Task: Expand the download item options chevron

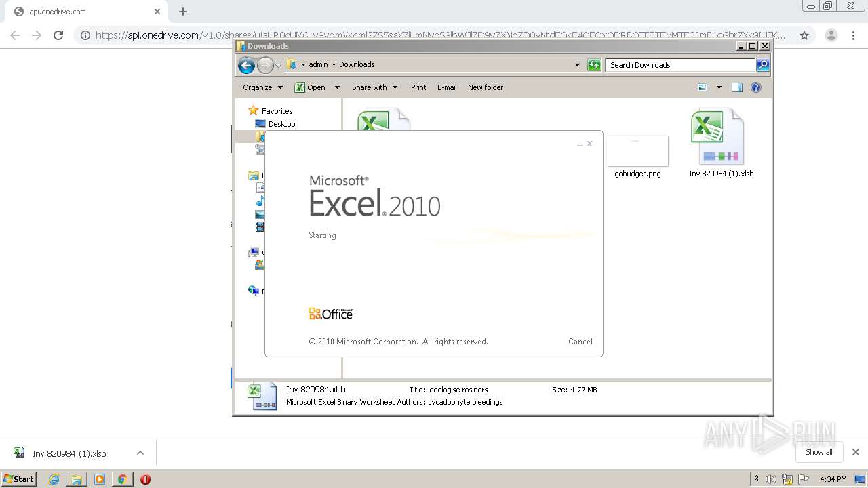Action: [x=140, y=453]
